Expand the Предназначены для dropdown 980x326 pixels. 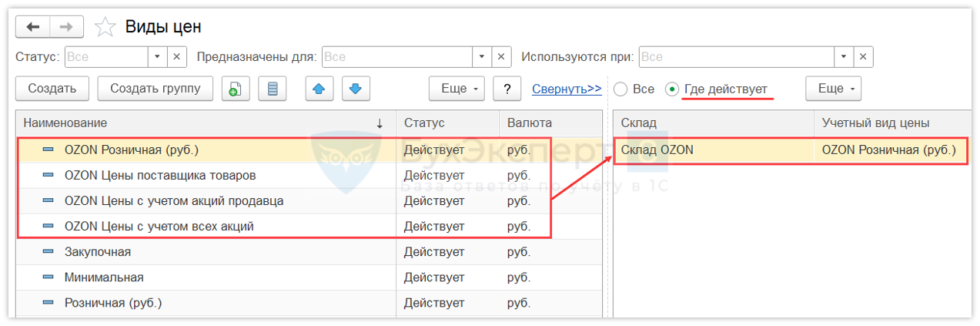click(482, 57)
